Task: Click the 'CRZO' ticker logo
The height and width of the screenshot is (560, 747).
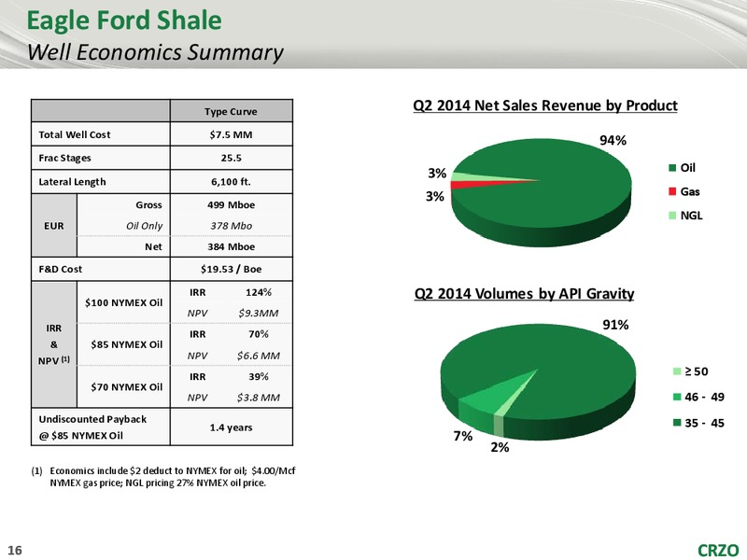Action: coord(718,550)
